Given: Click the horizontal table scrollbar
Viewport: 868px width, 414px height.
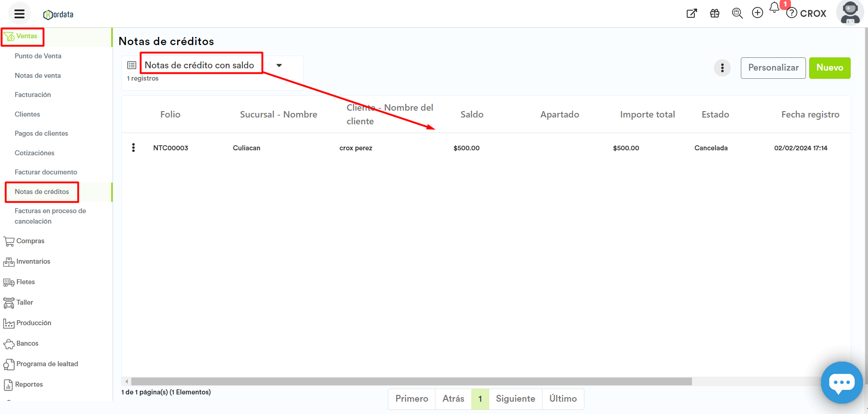Looking at the screenshot, I should tap(410, 381).
